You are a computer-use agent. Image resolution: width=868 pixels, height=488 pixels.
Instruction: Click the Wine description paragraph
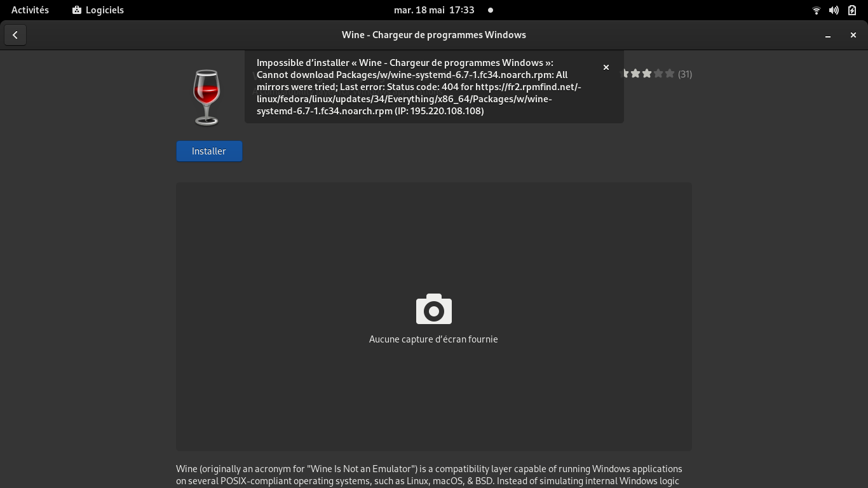click(x=429, y=475)
